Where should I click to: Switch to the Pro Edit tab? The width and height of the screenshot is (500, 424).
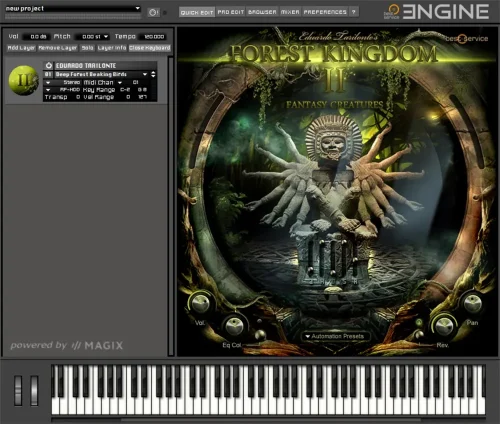231,12
